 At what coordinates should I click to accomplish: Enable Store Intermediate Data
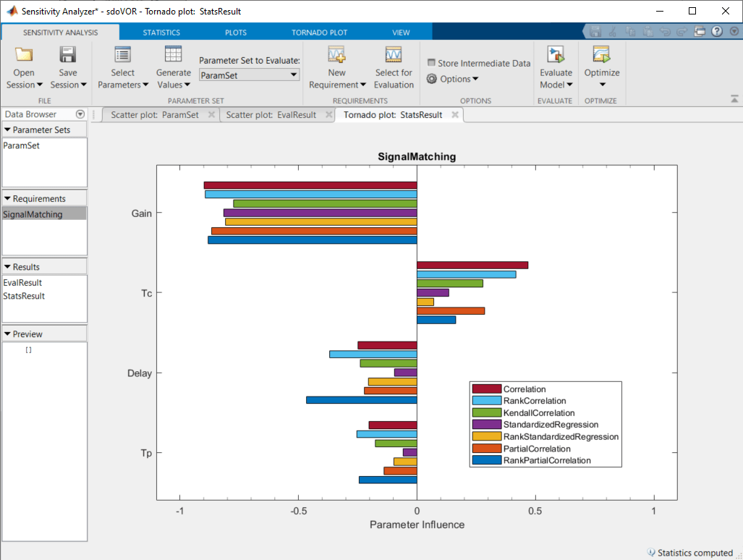[431, 62]
